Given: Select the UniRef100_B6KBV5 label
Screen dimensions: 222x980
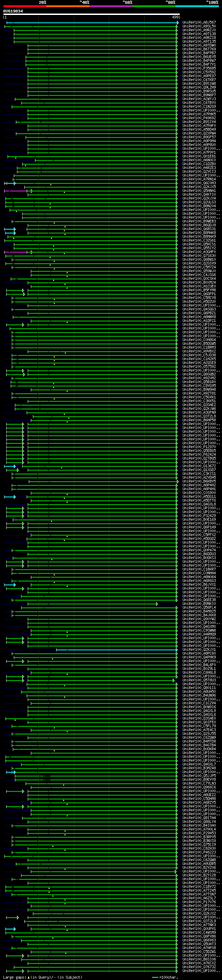Looking at the screenshot, I should [199, 481].
